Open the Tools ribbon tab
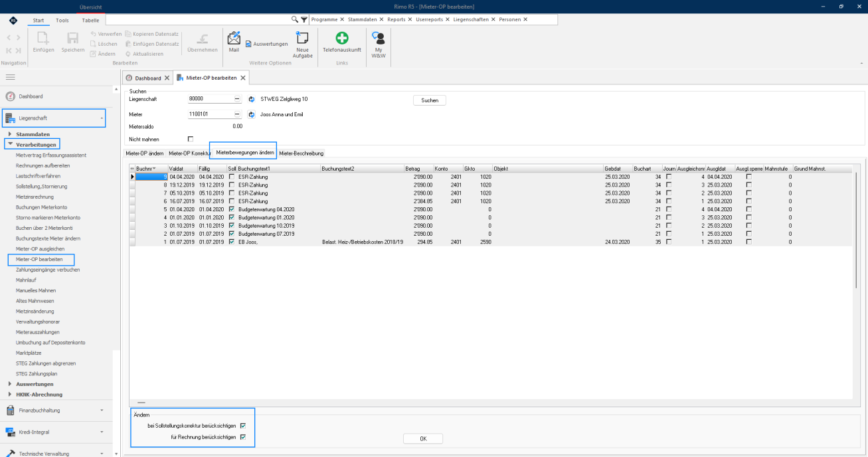 (62, 21)
